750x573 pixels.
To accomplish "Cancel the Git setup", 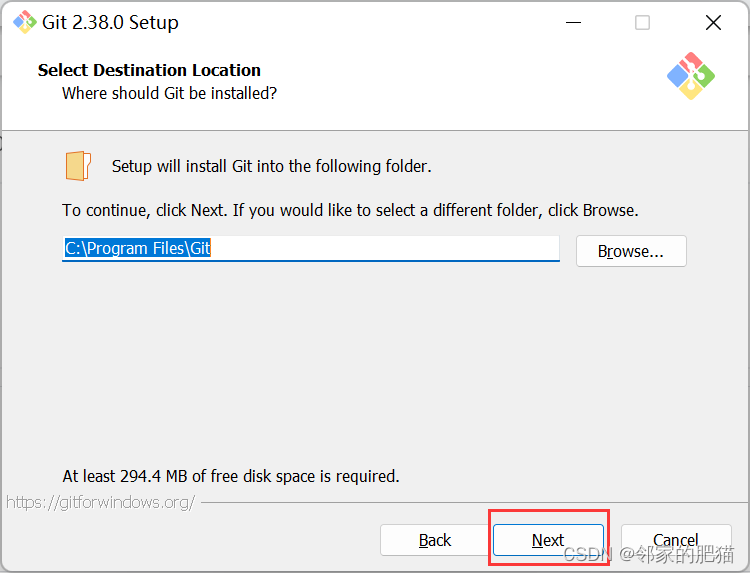I will [676, 540].
